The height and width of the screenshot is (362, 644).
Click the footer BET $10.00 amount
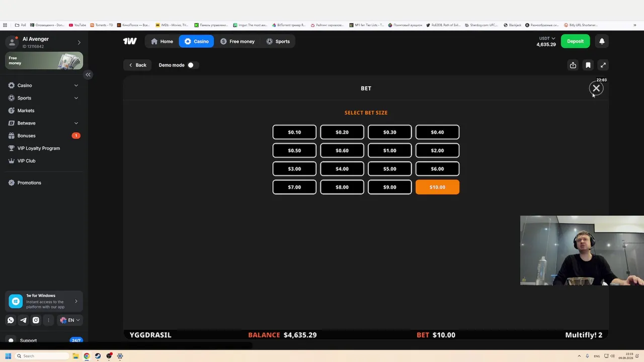(x=436, y=335)
